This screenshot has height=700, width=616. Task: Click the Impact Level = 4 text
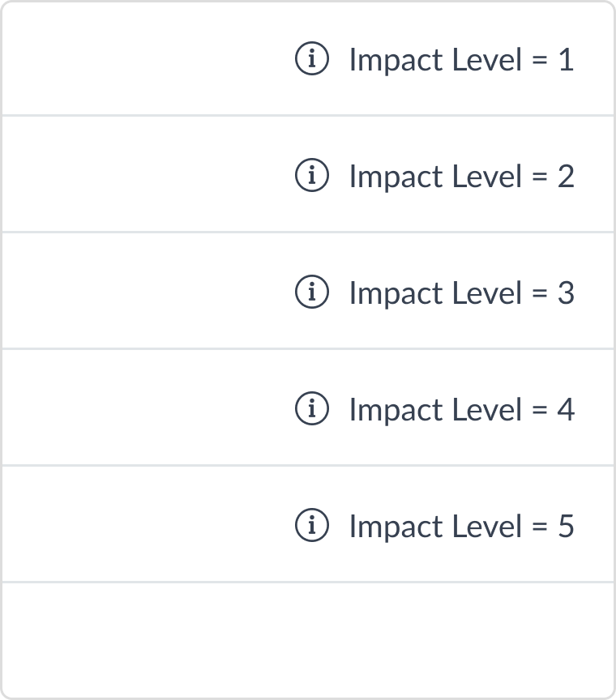point(460,410)
